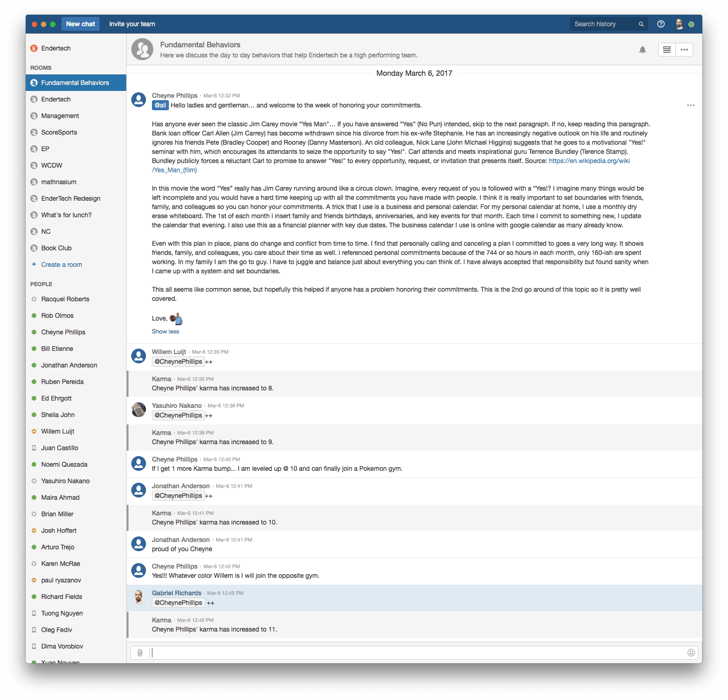Open chat with Racquel Roberts
This screenshot has height=700, width=728.
click(76, 299)
